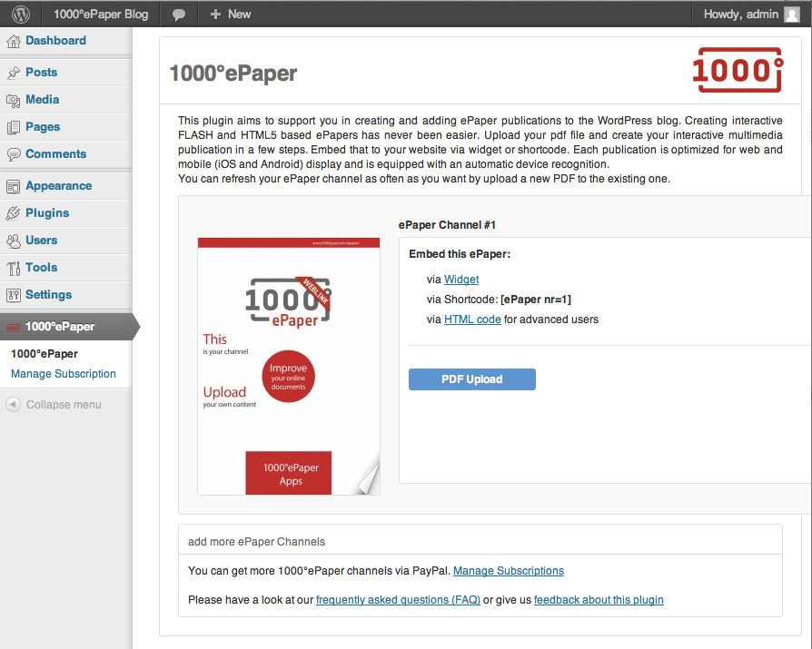812x649 pixels.
Task: Click the red 1000° logo in header
Action: [738, 70]
